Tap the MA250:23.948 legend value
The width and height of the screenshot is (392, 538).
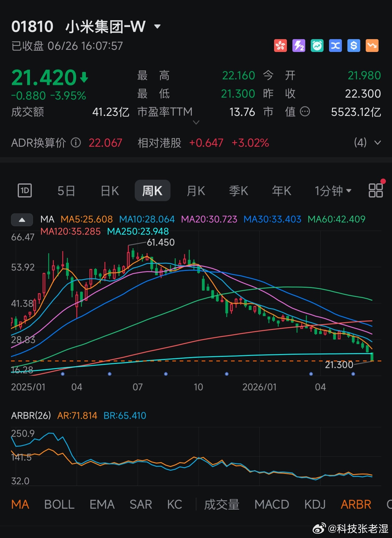(x=138, y=231)
